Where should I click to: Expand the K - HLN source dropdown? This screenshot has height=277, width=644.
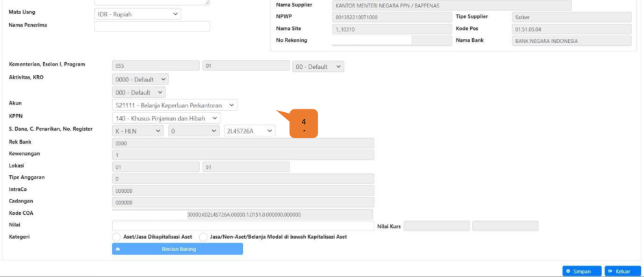click(x=138, y=131)
